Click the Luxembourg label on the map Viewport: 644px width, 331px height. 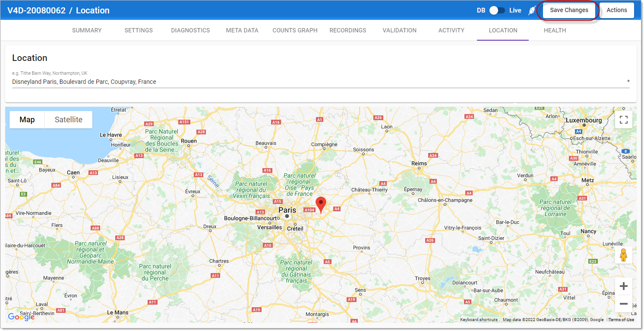(584, 120)
